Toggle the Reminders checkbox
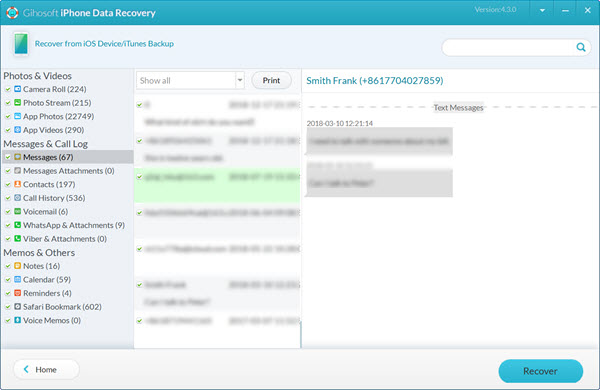 tap(8, 293)
